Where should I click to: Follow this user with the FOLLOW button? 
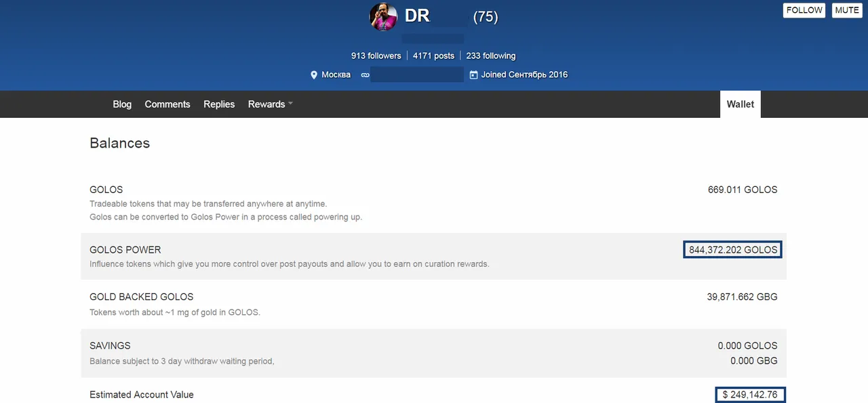pyautogui.click(x=804, y=10)
